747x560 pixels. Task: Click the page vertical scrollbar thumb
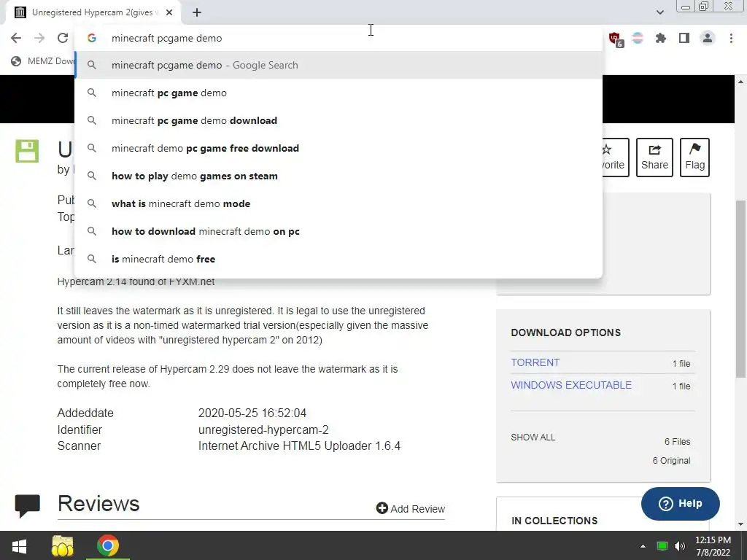741,289
